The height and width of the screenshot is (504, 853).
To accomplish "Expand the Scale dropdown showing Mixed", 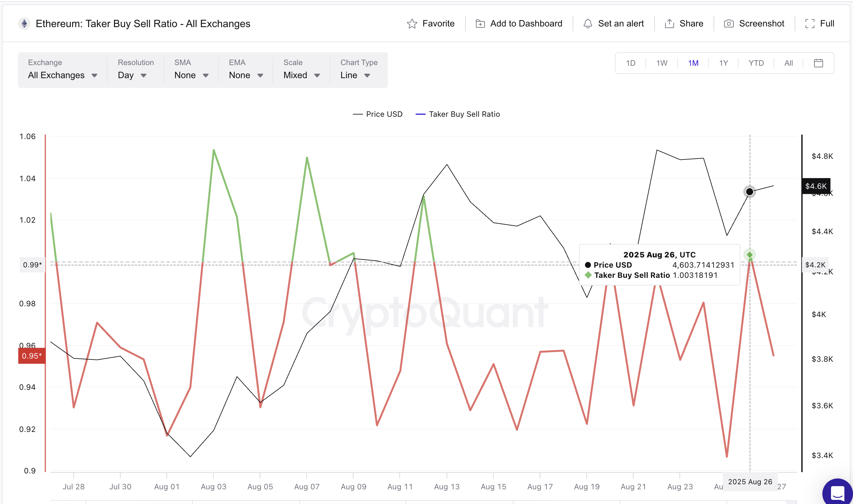I will pyautogui.click(x=301, y=75).
